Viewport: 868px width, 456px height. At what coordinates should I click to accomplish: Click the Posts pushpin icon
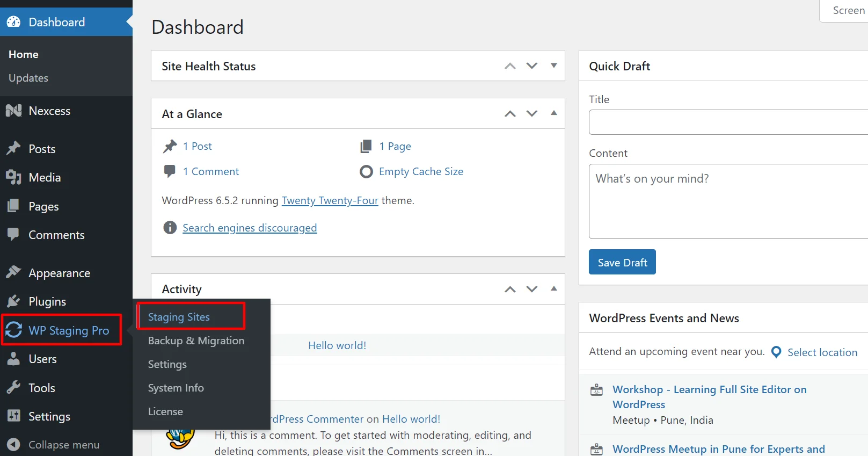coord(13,148)
